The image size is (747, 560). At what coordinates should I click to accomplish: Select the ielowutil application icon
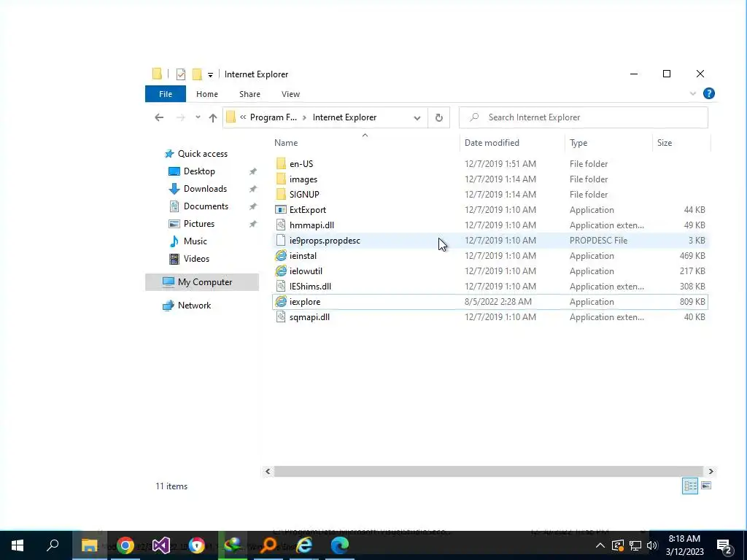tap(281, 271)
